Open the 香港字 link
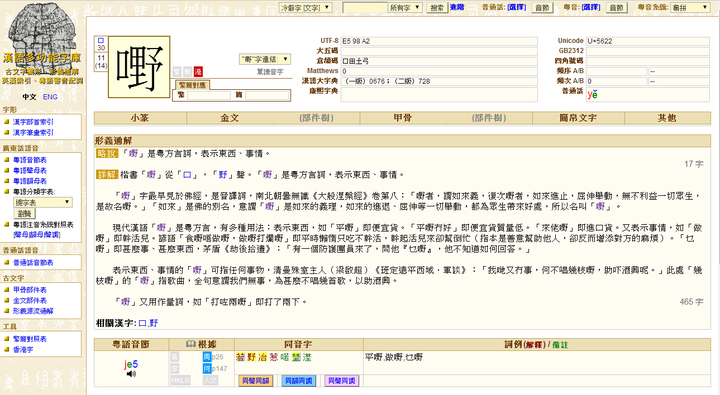 coord(23,350)
